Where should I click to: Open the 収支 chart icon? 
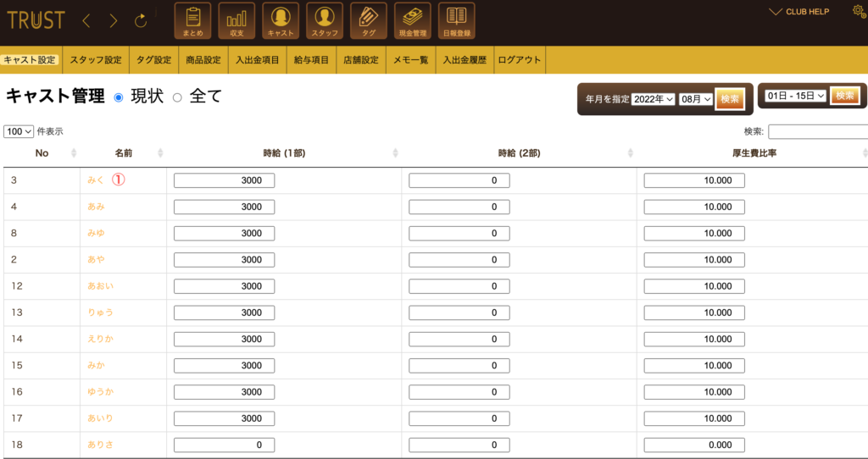236,21
